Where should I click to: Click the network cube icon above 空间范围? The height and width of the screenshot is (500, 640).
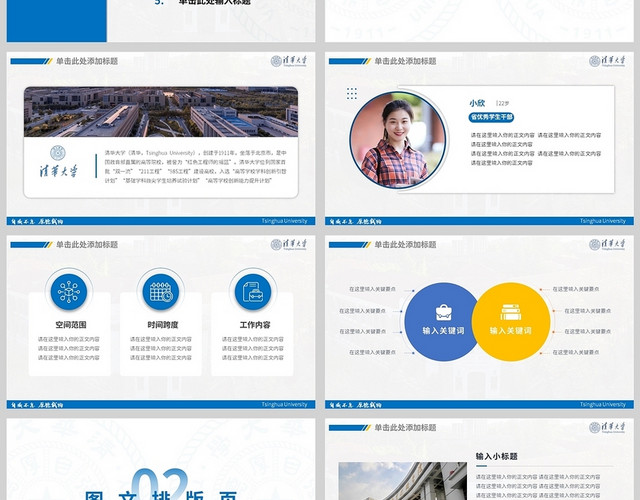[69, 292]
